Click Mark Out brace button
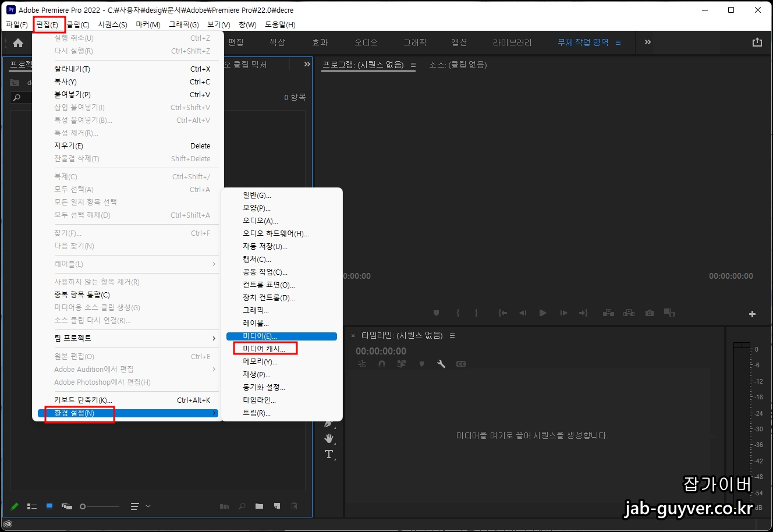This screenshot has height=532, width=773. pos(476,313)
